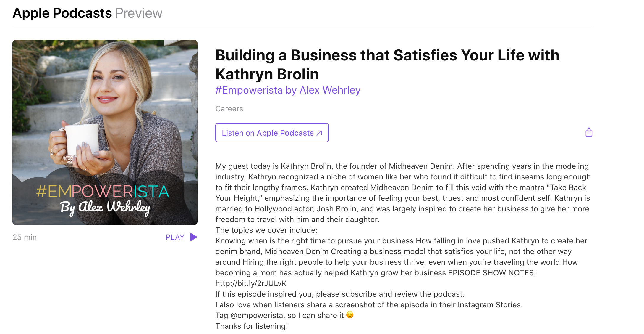644x334 pixels.
Task: Click the bit.ly show notes URL
Action: (251, 283)
